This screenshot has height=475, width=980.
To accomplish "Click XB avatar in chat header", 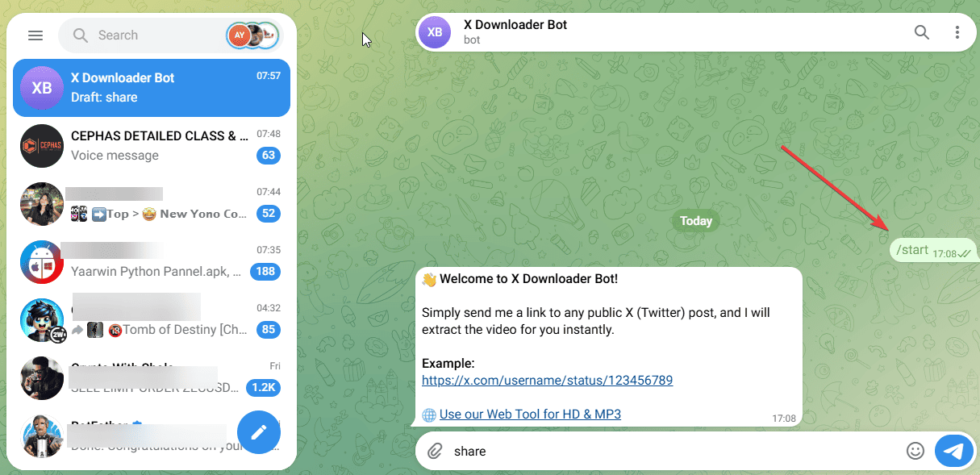I will (x=435, y=32).
